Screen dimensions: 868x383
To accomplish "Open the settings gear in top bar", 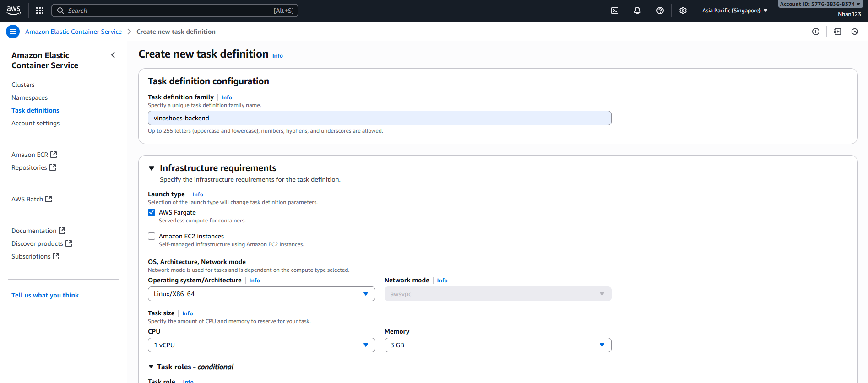I will coord(683,11).
